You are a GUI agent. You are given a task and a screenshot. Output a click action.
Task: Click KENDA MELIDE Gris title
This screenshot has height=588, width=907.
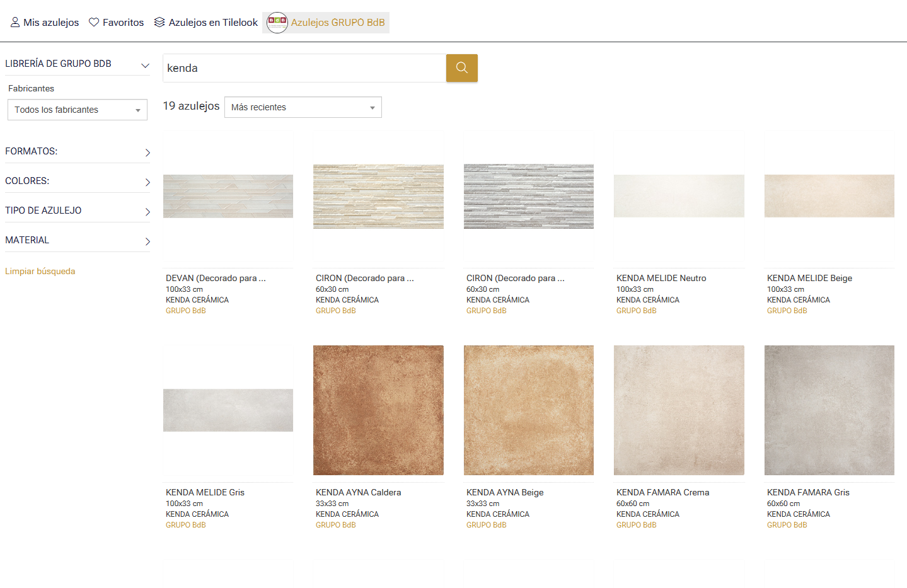pos(205,492)
